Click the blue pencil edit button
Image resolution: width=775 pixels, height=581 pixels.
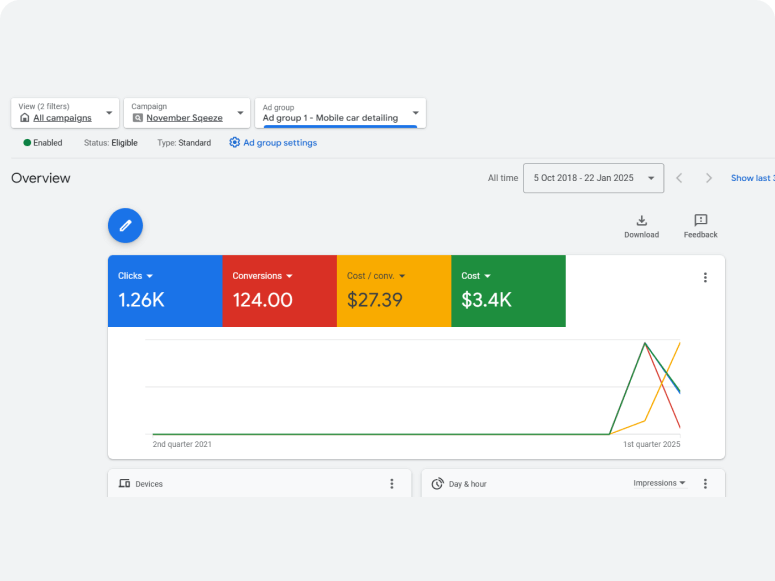[125, 226]
